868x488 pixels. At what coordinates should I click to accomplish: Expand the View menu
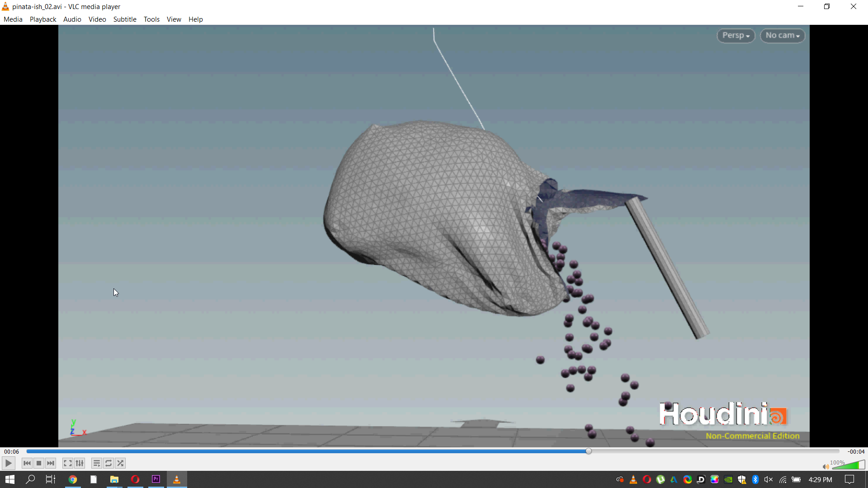174,19
